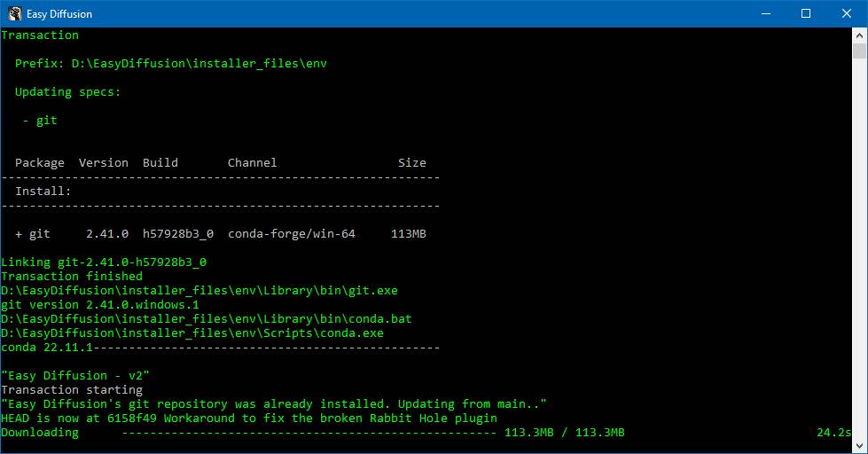Click the Easy Diffusion title bar icon
This screenshot has height=454, width=868.
coord(15,14)
